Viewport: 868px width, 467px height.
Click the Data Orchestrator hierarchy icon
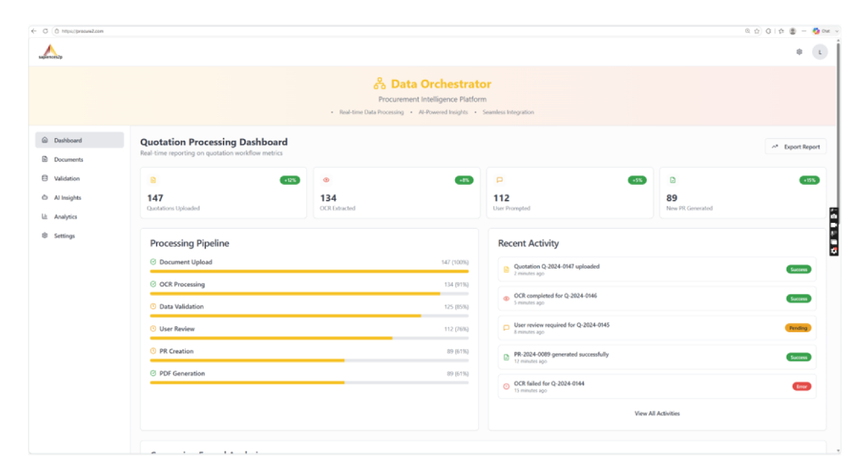[x=379, y=84]
